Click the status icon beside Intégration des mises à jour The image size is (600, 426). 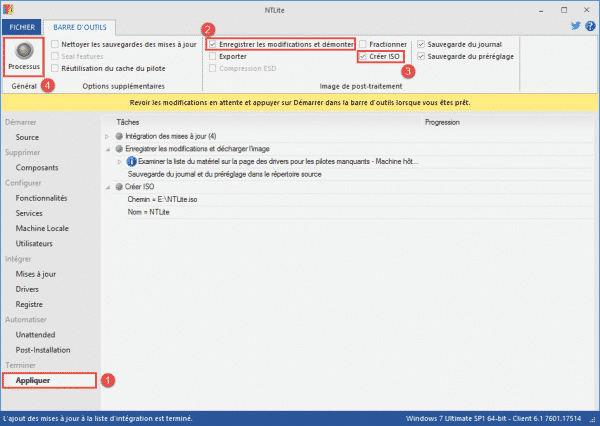click(119, 136)
